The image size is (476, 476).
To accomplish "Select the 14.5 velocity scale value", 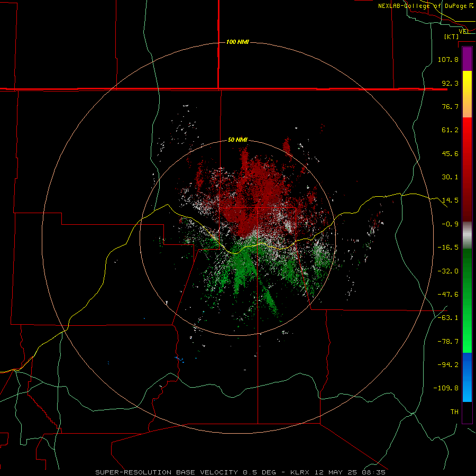I will tap(450, 200).
